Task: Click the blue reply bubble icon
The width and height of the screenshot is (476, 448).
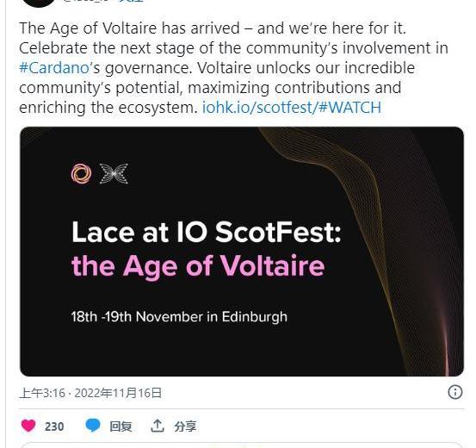Action: [93, 426]
